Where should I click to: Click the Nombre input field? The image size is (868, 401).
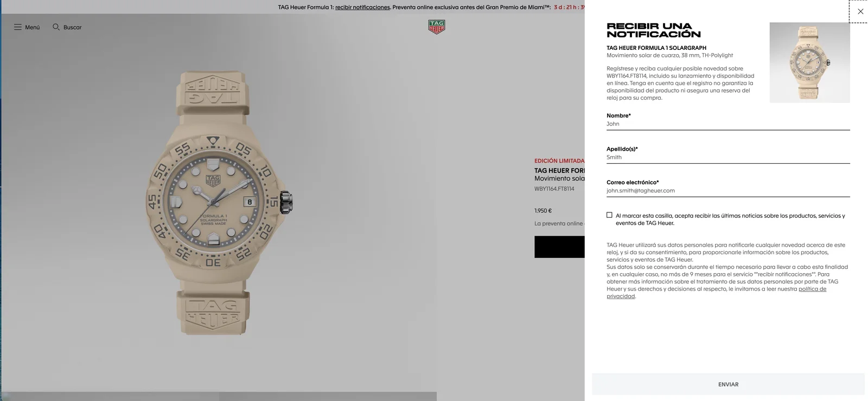(x=728, y=124)
